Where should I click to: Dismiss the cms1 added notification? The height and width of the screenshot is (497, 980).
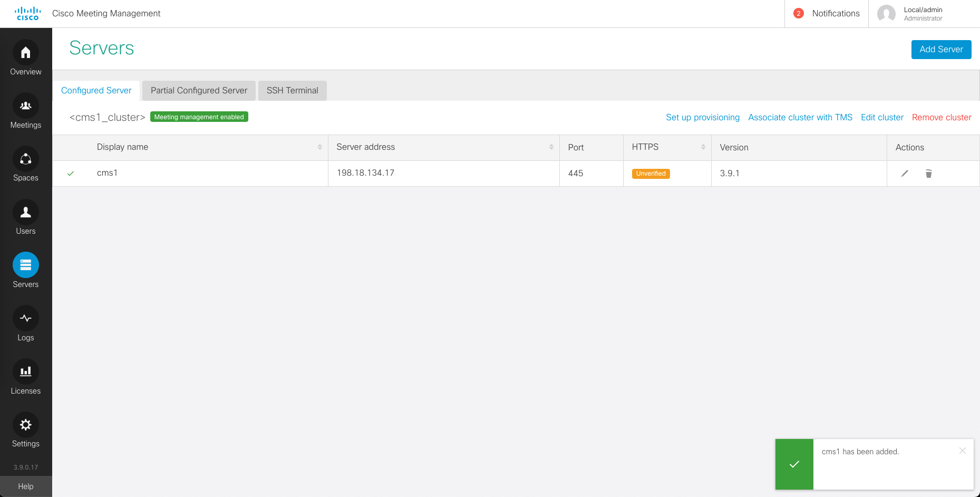click(x=962, y=451)
